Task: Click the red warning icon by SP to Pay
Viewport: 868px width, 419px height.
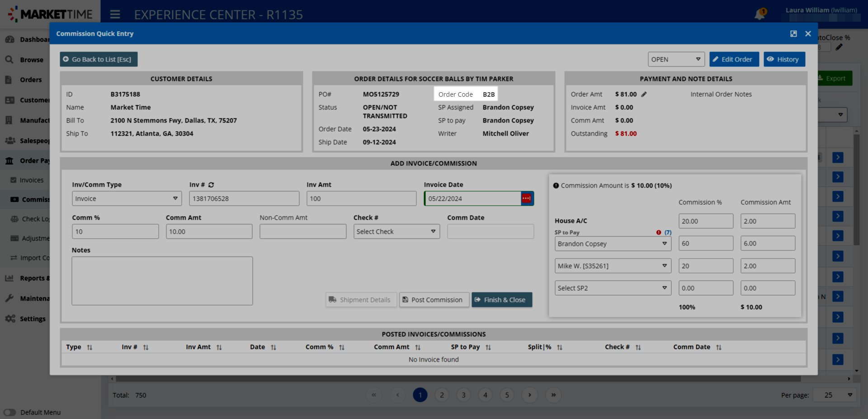Action: pos(659,232)
